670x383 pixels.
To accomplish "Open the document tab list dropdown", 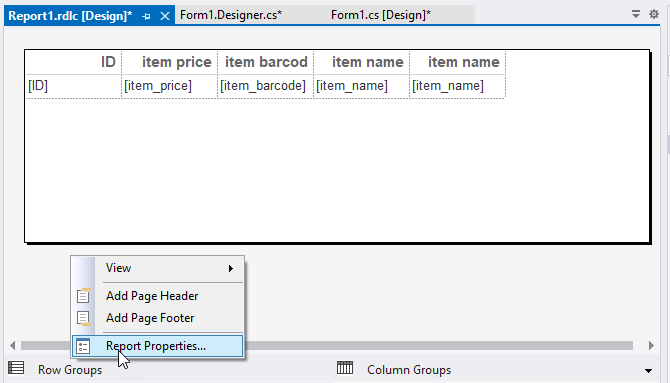I will point(636,14).
